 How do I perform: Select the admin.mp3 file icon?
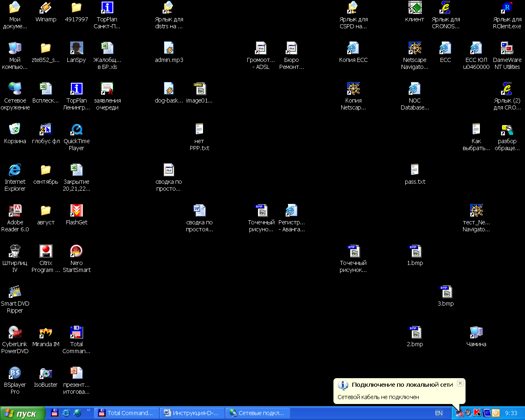[169, 52]
